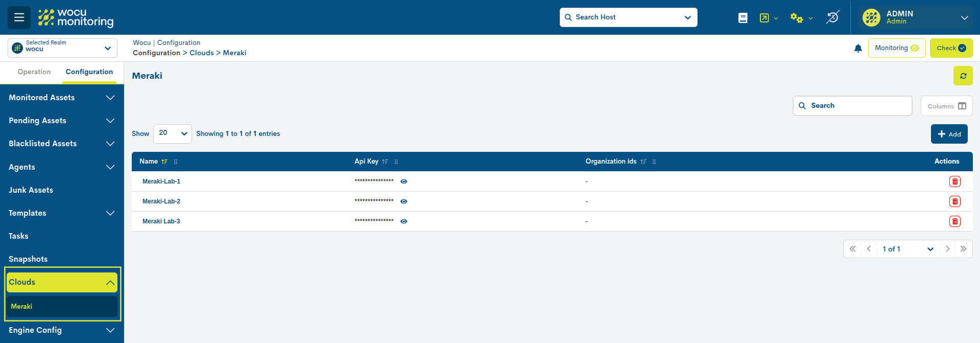Click the Meraki page heading
This screenshot has width=980, height=343.
click(x=147, y=76)
